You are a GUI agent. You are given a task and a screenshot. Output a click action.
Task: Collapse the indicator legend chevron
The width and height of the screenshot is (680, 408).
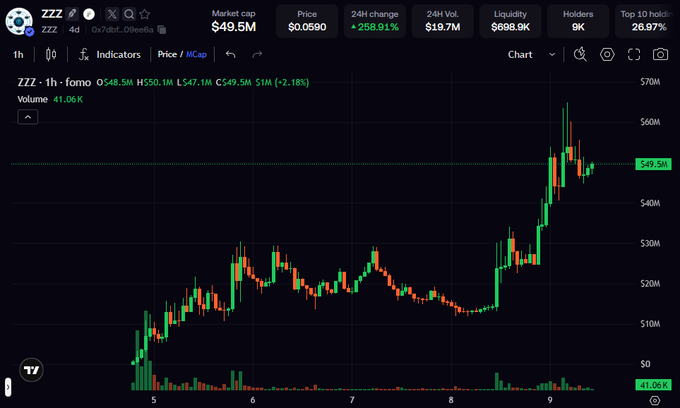click(28, 117)
